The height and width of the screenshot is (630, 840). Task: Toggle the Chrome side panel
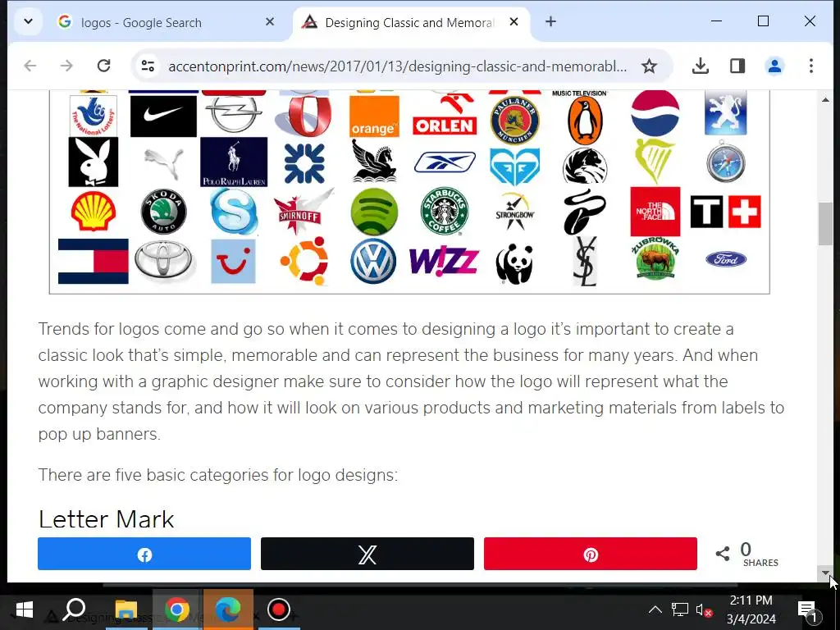pyautogui.click(x=737, y=66)
